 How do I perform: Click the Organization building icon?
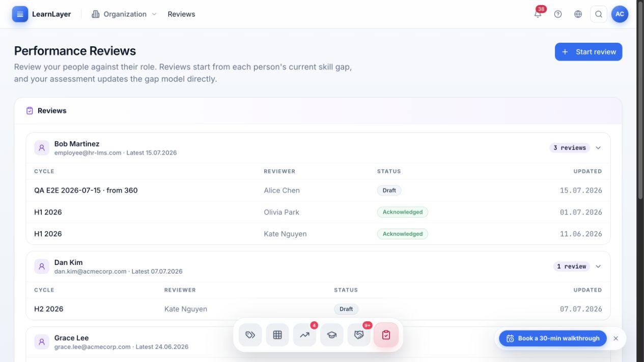tap(95, 14)
